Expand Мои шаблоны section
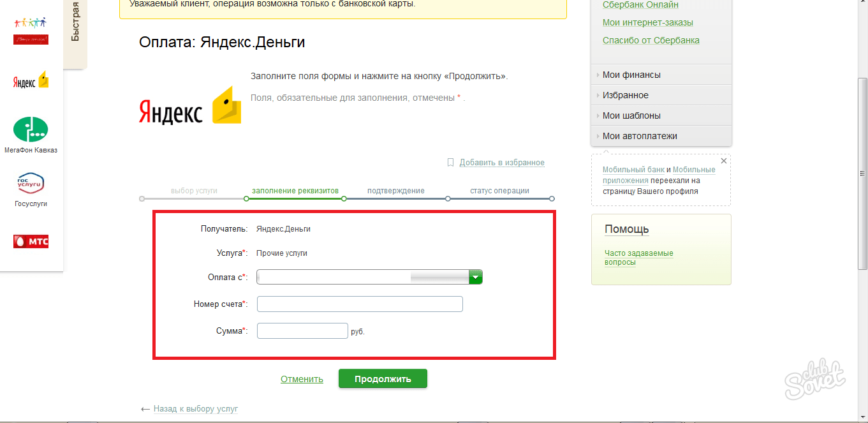 tap(661, 115)
